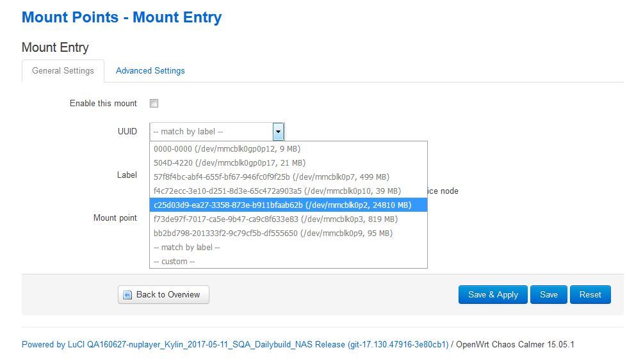The height and width of the screenshot is (364, 643).
Task: Pick the 57f8f4bc mmcblk0p7 499 MB option
Action: (x=288, y=177)
